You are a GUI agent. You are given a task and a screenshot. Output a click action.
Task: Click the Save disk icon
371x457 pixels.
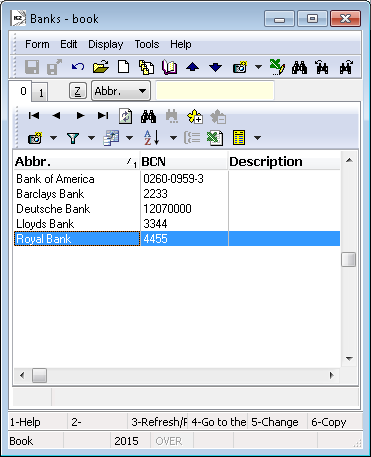click(32, 67)
